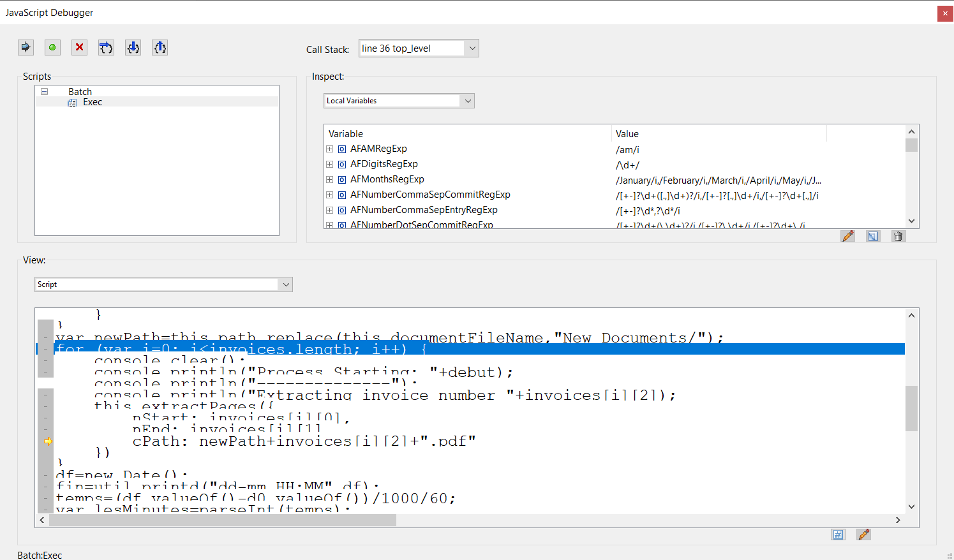Screen dimensions: 954x560
Task: Quit the debugger with the red X icon
Action: point(79,47)
